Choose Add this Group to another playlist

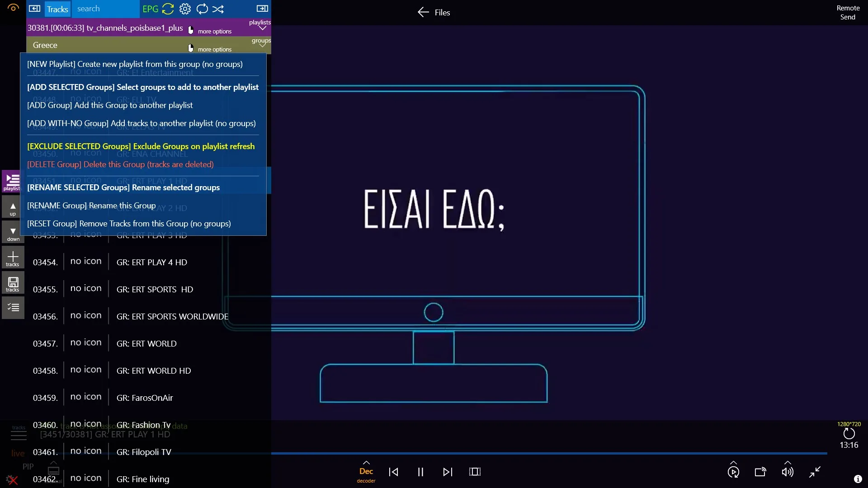[110, 105]
